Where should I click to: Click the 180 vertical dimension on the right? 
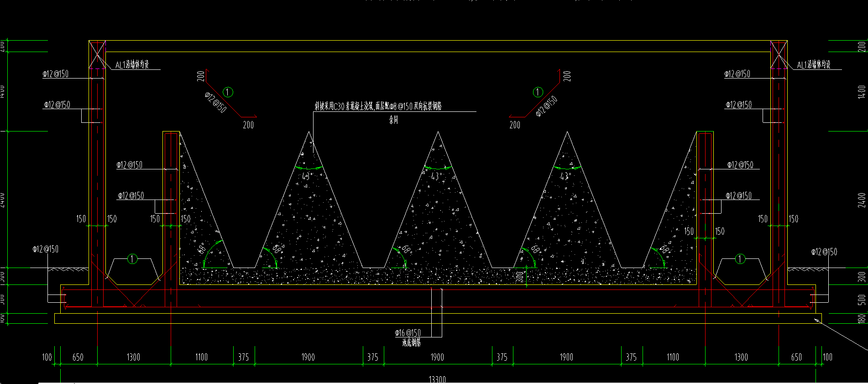pyautogui.click(x=862, y=318)
